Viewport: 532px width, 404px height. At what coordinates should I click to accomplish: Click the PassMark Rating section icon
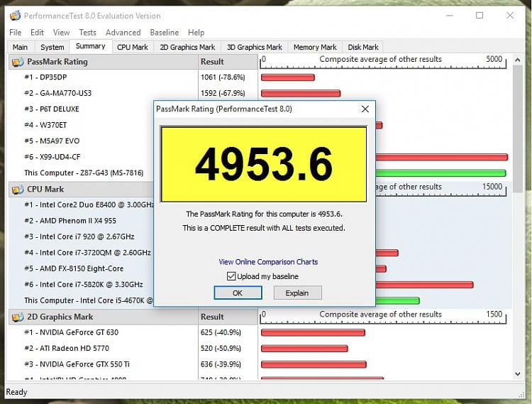18,62
